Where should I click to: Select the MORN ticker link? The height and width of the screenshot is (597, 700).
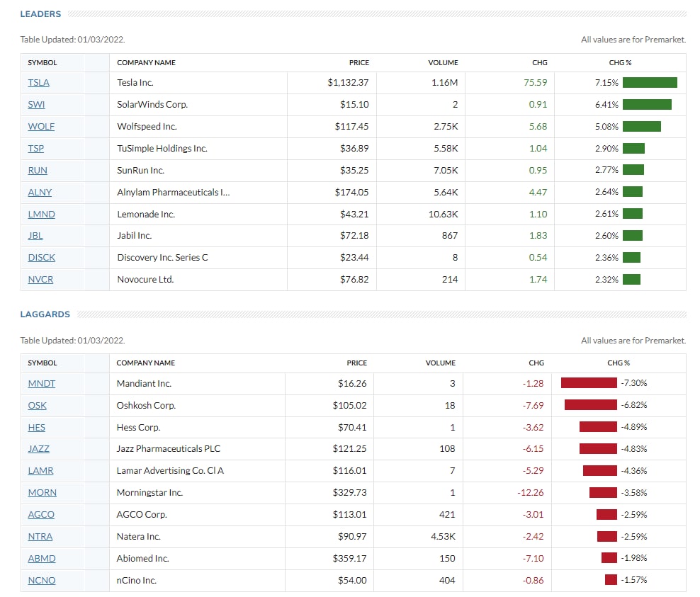pyautogui.click(x=42, y=493)
